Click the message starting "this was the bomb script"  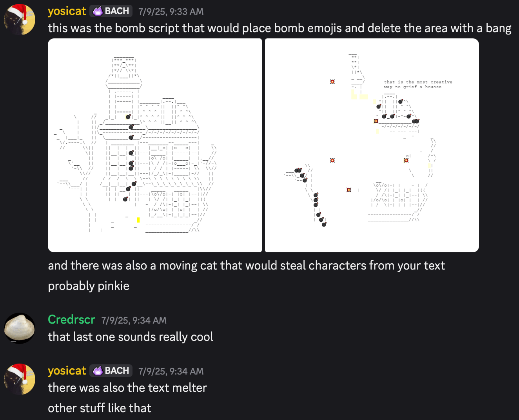[279, 28]
